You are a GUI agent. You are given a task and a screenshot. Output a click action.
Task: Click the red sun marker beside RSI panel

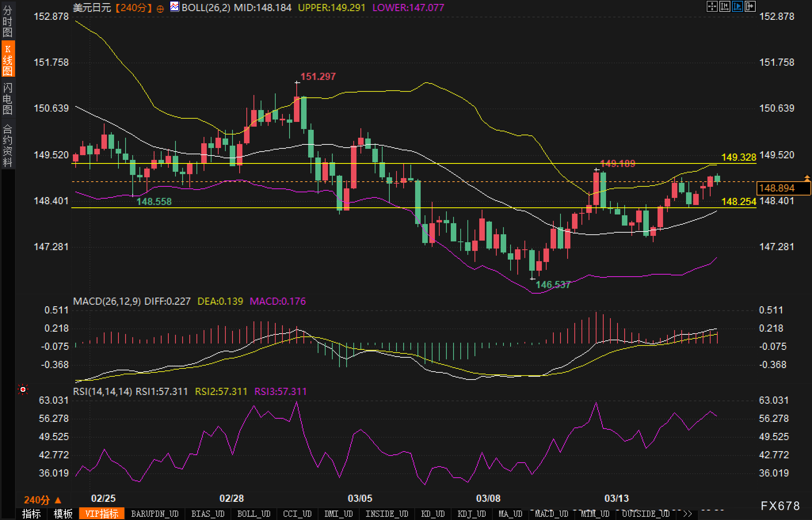pos(23,390)
